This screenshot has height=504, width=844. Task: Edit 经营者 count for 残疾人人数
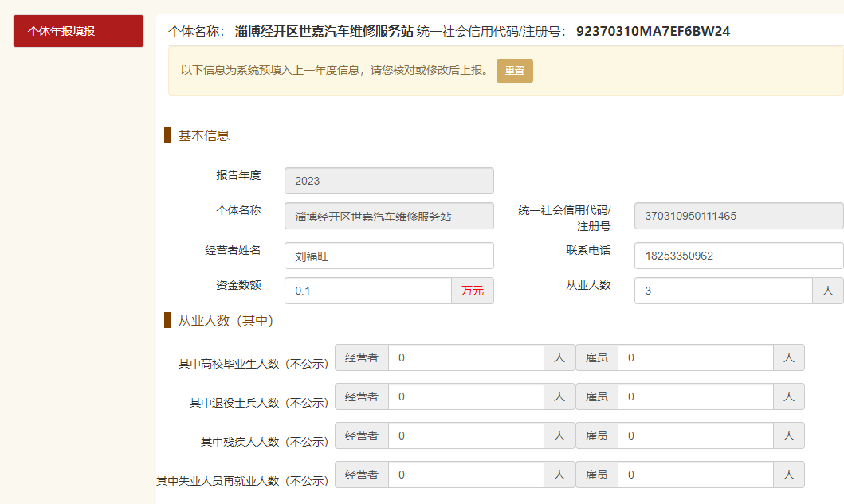[466, 436]
